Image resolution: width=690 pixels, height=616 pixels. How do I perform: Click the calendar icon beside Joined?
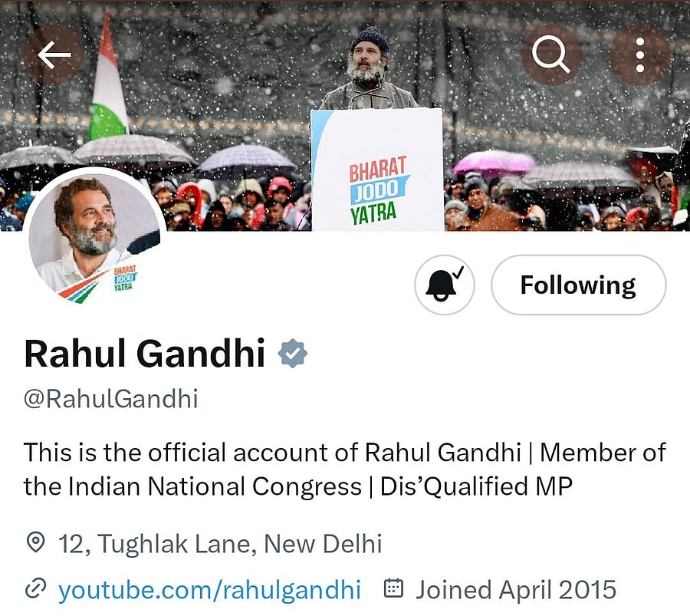tap(393, 589)
